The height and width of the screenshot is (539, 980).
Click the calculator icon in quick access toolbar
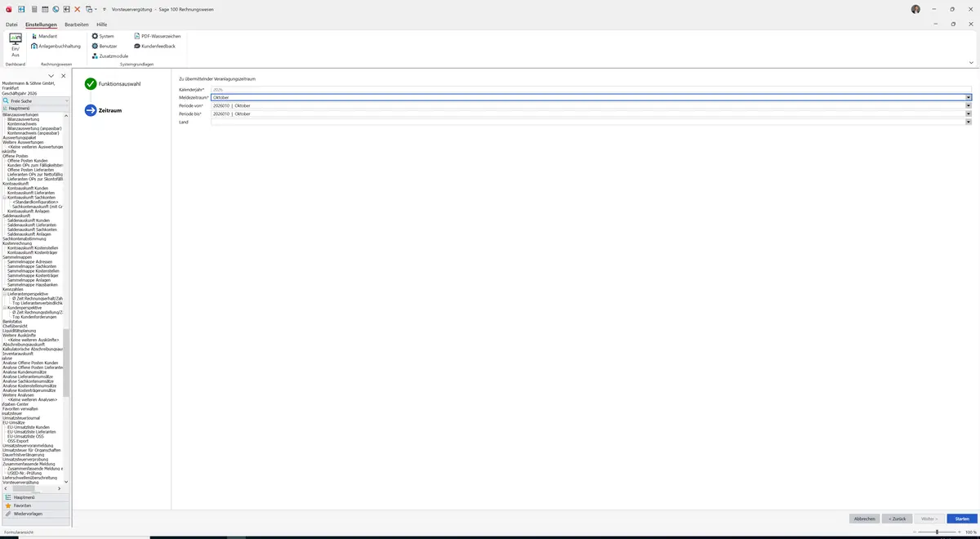click(x=33, y=9)
